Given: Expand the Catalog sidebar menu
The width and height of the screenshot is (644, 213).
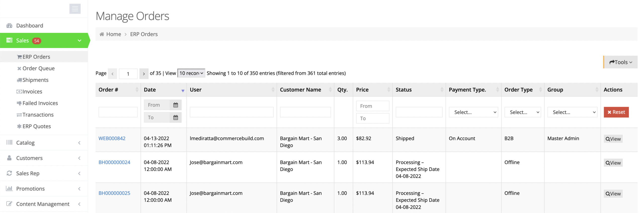Looking at the screenshot, I should pos(44,143).
